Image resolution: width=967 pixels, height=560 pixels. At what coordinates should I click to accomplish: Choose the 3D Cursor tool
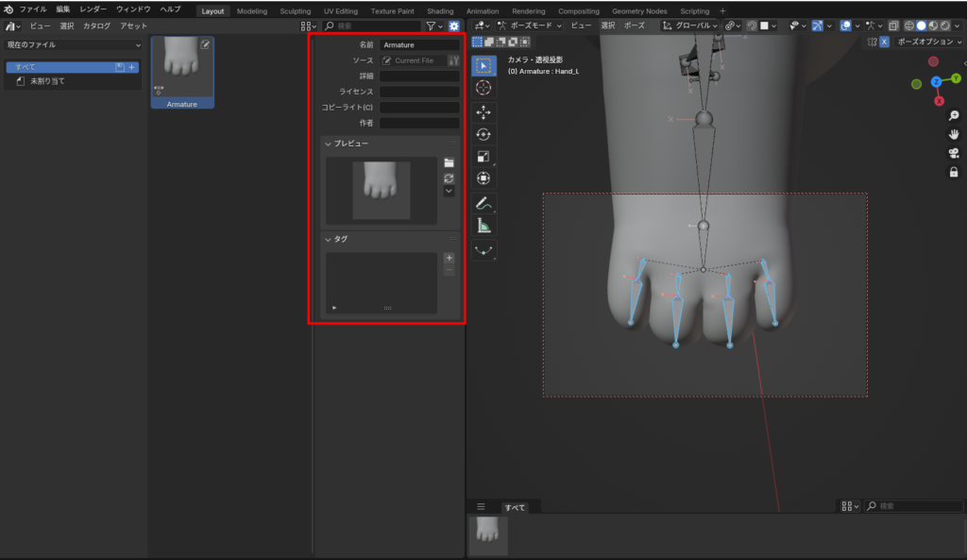click(x=483, y=88)
